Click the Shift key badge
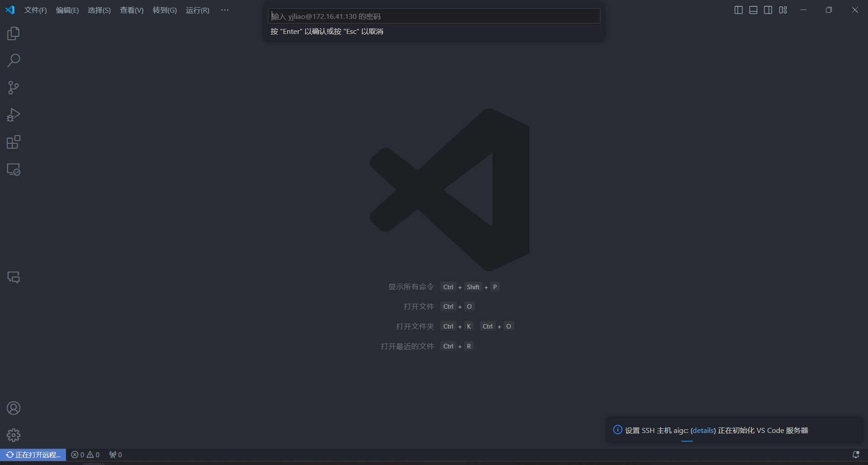868x465 pixels. coord(473,287)
